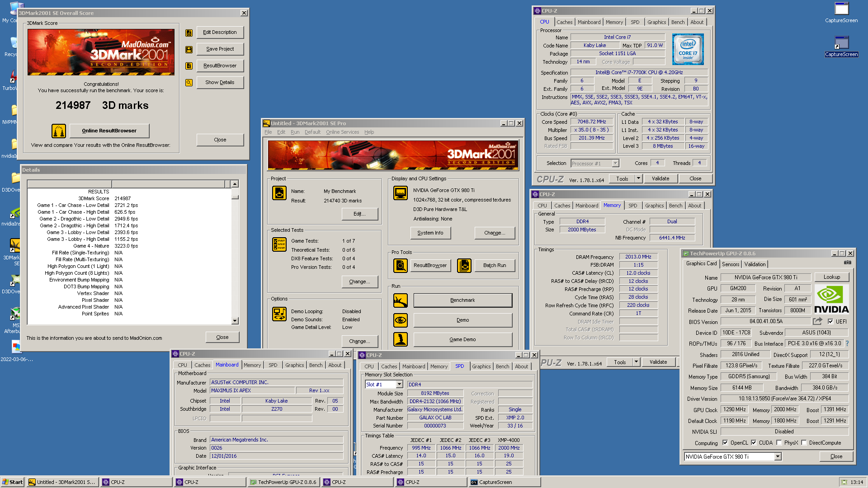The height and width of the screenshot is (488, 868).
Task: Open the Default menu in 3DMark2001
Action: (x=312, y=132)
